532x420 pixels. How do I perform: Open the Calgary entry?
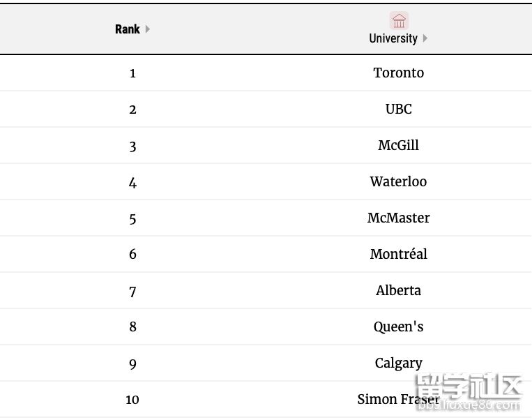point(399,363)
